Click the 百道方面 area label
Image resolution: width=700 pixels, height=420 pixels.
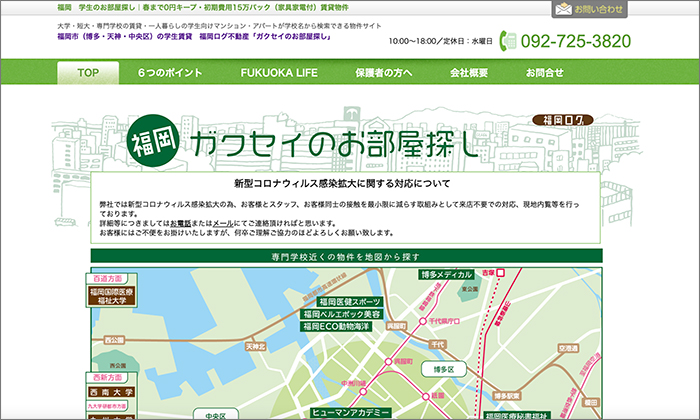pyautogui.click(x=107, y=279)
